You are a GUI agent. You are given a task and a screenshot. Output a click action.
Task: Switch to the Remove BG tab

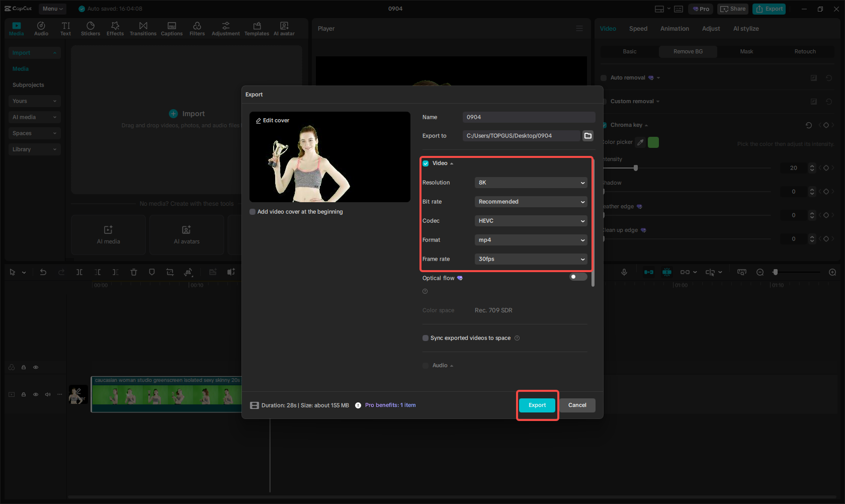click(688, 51)
